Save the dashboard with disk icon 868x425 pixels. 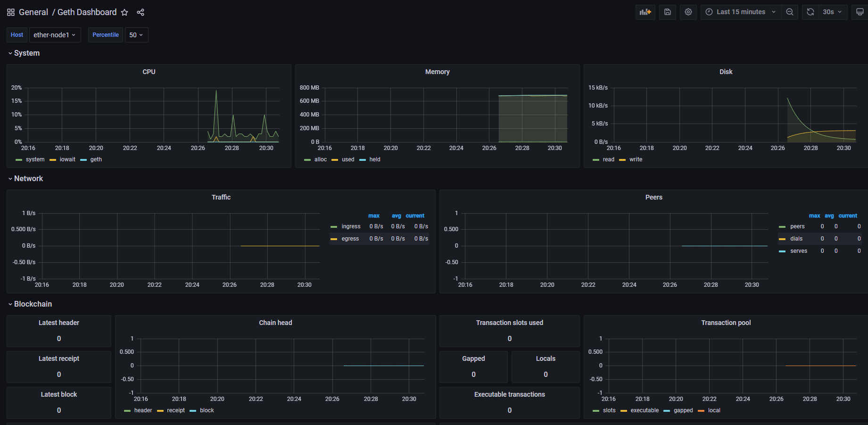[x=668, y=12]
